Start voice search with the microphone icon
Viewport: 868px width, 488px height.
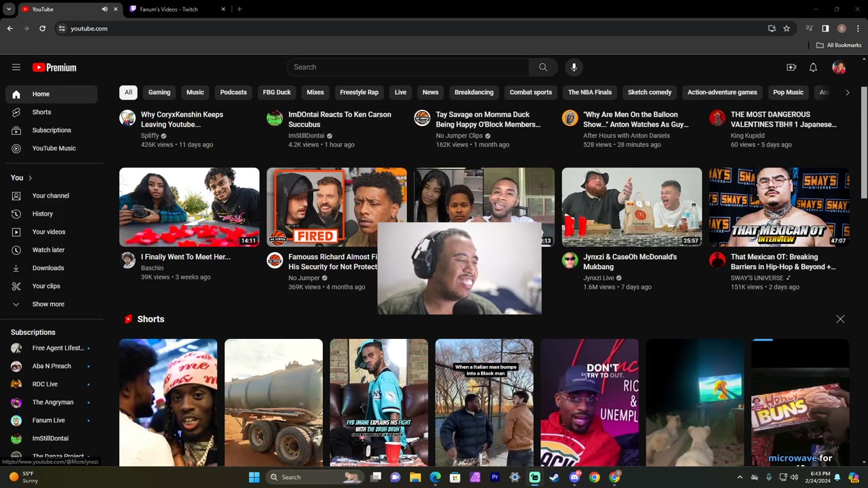(x=574, y=67)
